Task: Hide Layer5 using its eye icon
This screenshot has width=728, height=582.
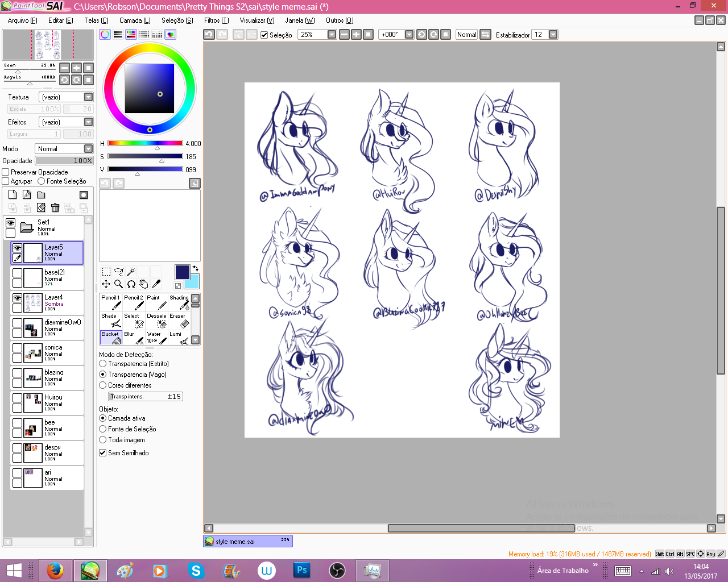Action: tap(18, 248)
